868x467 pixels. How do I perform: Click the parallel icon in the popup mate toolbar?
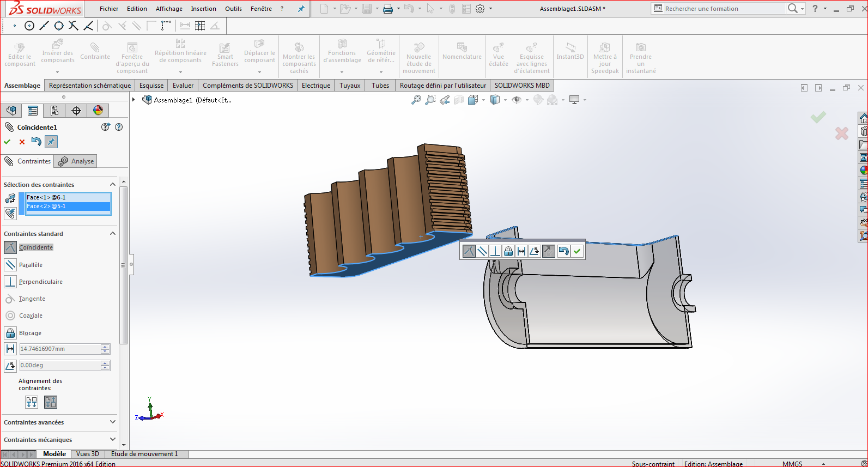482,251
